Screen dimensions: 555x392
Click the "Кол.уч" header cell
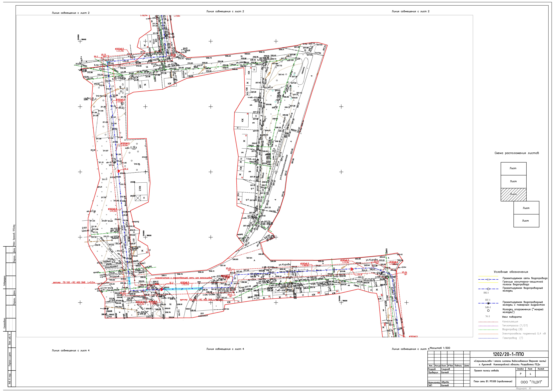[438, 366]
